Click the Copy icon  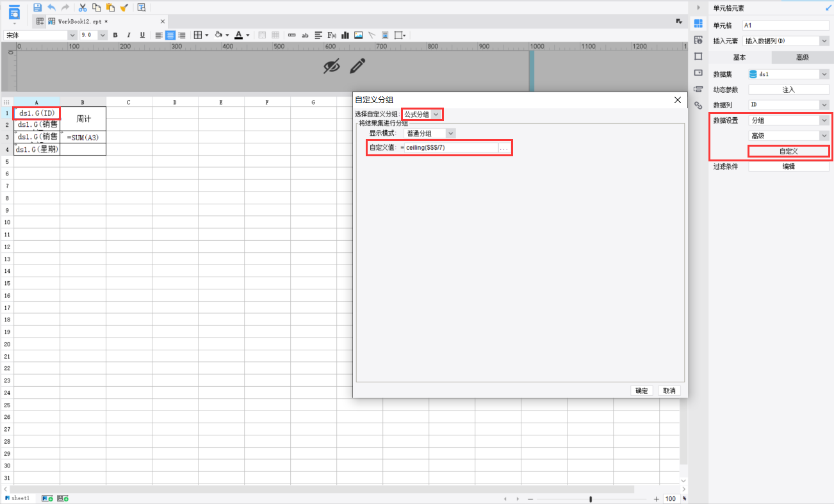pyautogui.click(x=96, y=8)
